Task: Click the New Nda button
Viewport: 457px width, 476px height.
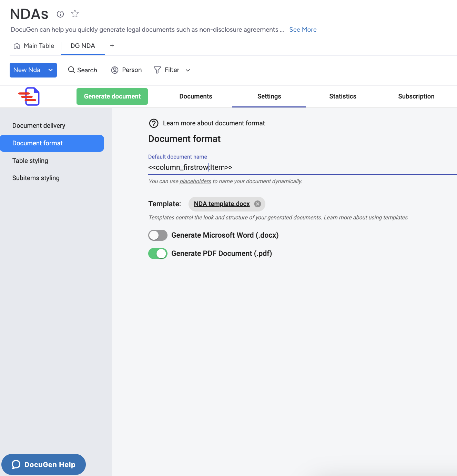Action: (x=27, y=70)
